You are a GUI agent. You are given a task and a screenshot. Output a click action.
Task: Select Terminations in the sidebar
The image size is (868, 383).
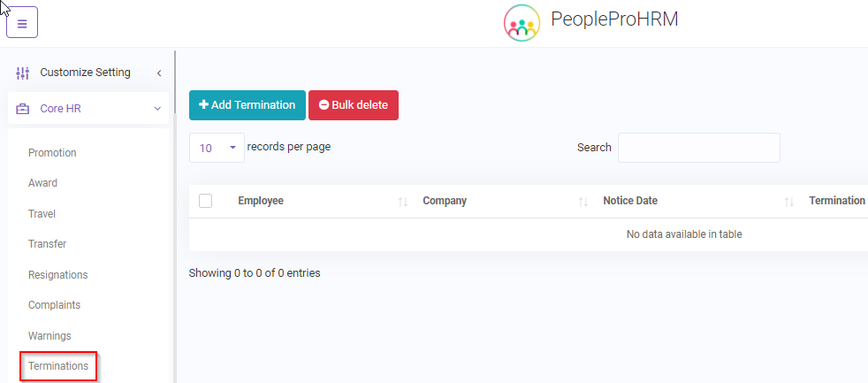(x=58, y=366)
